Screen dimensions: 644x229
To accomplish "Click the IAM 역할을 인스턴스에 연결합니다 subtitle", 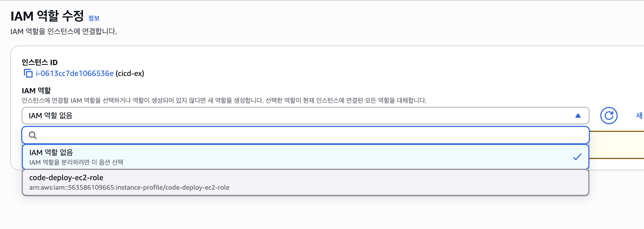I will pos(64,31).
